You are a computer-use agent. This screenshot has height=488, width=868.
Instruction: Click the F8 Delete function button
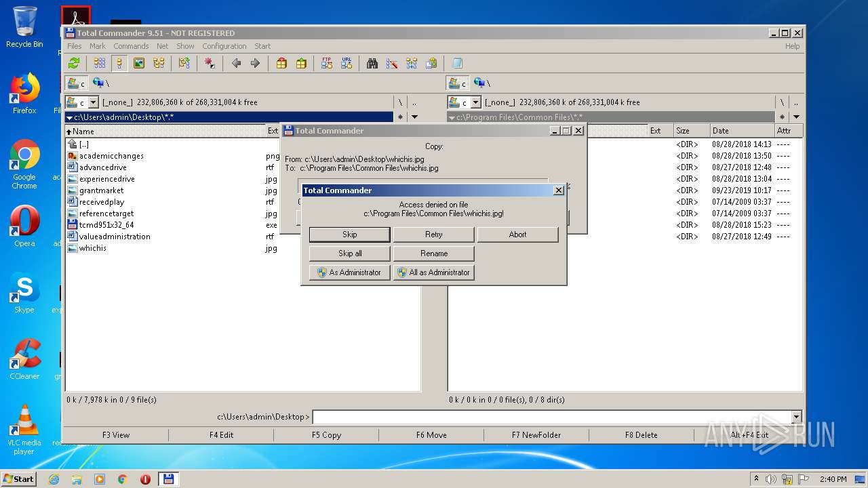[642, 435]
